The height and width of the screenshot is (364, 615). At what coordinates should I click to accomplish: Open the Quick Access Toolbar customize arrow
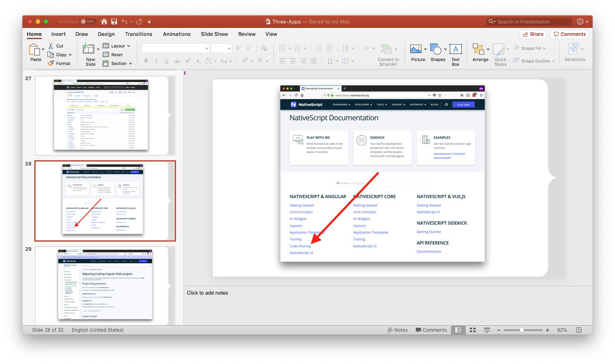149,22
